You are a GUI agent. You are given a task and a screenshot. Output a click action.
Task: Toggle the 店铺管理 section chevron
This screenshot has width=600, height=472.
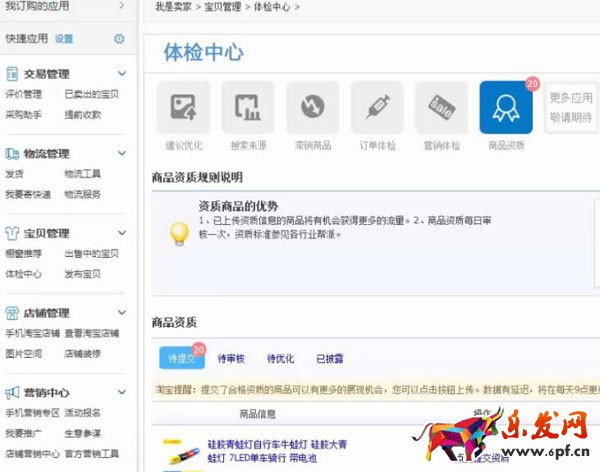(x=122, y=313)
